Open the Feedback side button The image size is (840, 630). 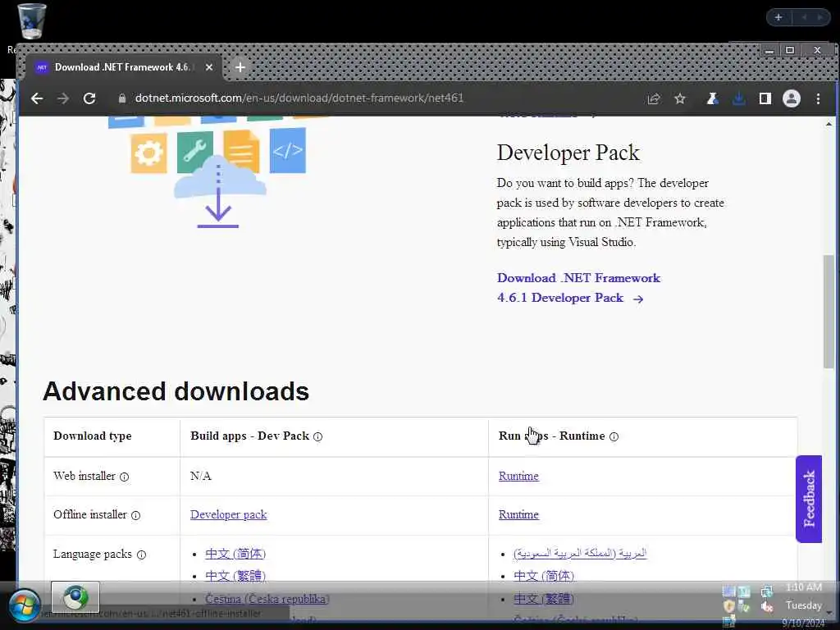click(809, 499)
